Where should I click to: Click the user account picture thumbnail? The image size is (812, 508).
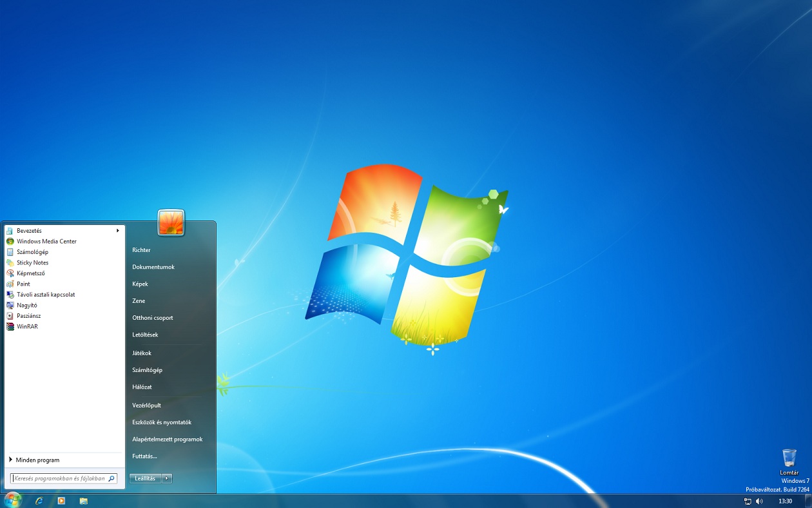tap(171, 223)
